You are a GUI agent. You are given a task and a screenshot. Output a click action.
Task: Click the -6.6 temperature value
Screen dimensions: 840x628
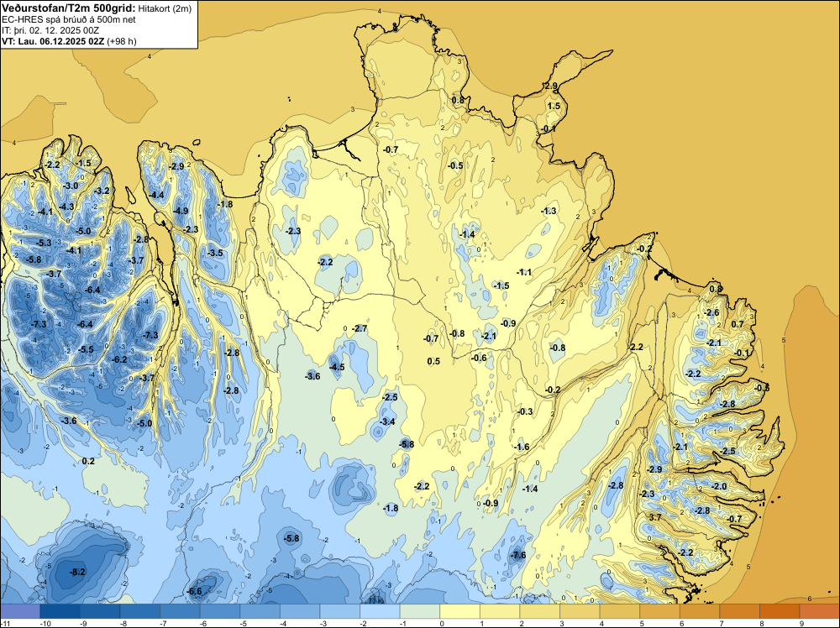point(195,591)
